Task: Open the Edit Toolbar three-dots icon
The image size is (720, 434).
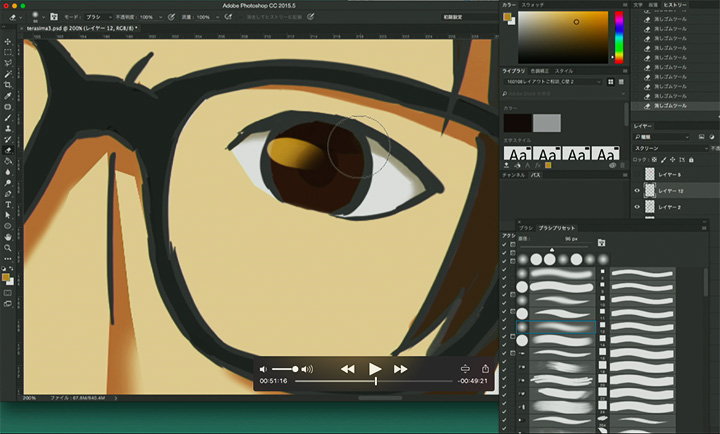Action: click(8, 259)
